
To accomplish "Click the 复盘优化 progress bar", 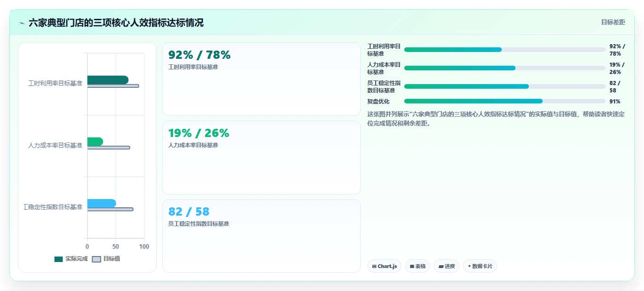I will pos(505,101).
